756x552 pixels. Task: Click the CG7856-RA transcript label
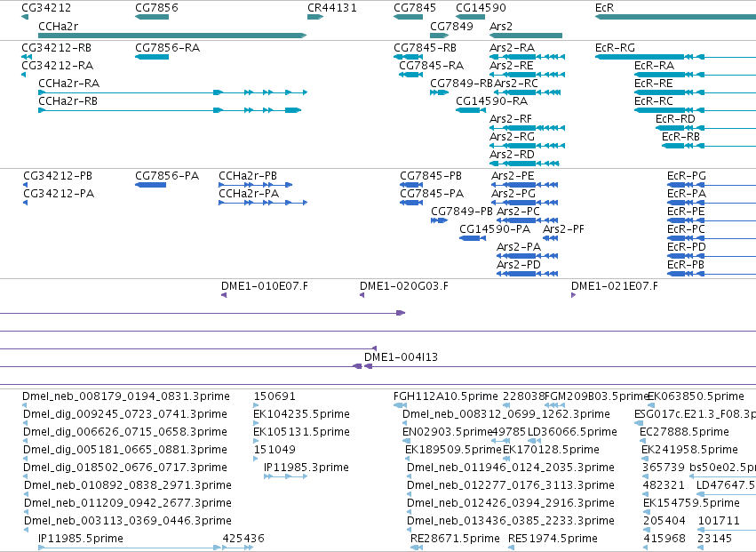click(167, 48)
